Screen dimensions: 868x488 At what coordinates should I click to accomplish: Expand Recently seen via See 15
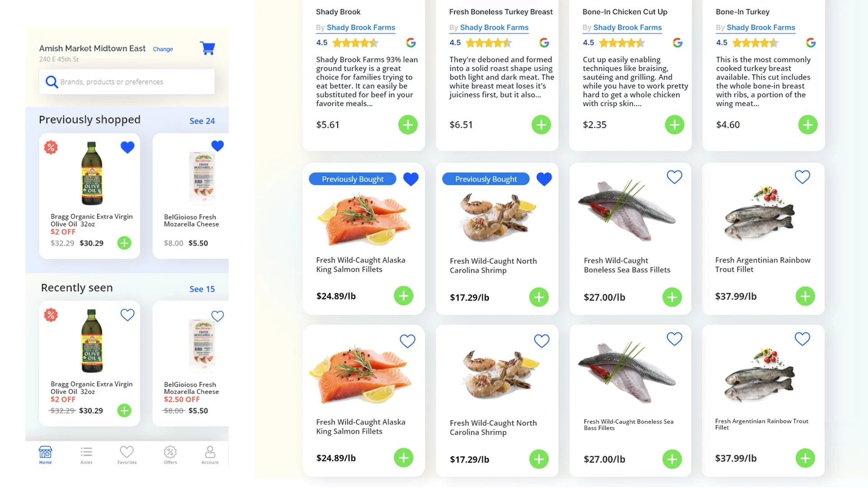(202, 289)
